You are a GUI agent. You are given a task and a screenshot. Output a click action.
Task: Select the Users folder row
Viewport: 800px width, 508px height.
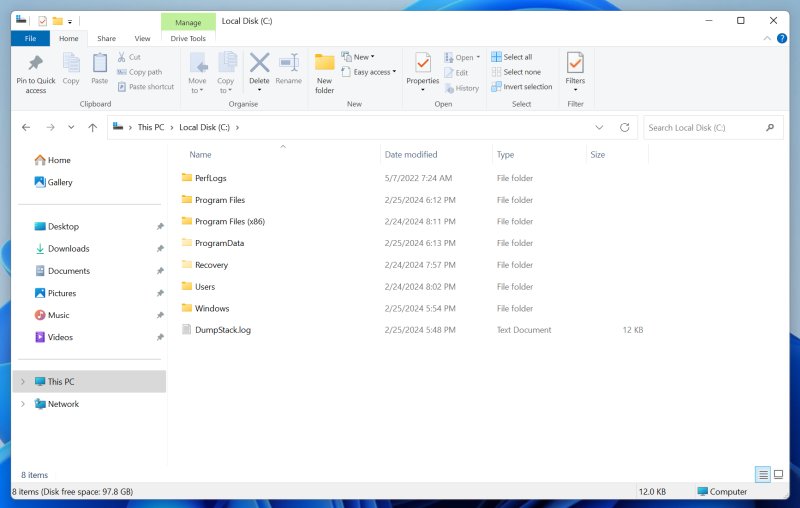click(414, 287)
